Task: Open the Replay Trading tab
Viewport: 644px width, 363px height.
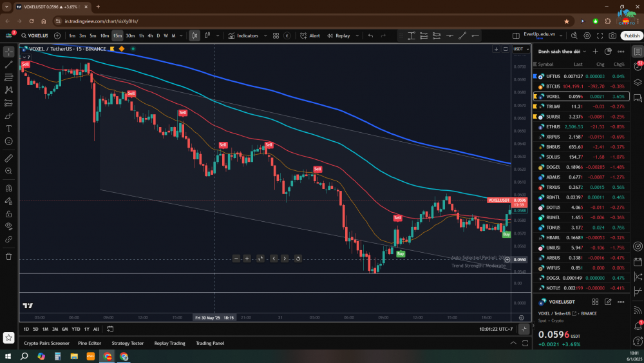Action: pos(169,343)
